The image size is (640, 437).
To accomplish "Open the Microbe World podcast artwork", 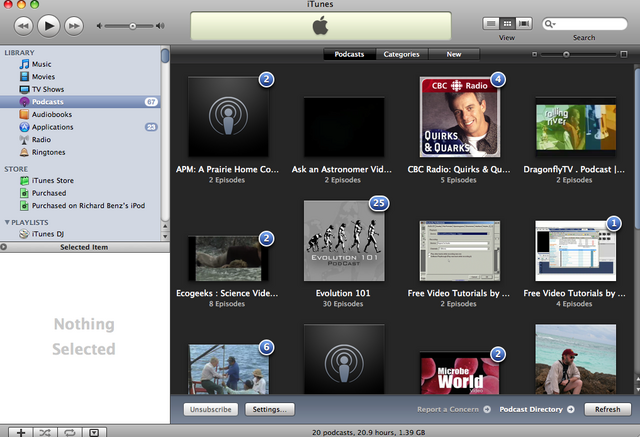I will coord(460,373).
